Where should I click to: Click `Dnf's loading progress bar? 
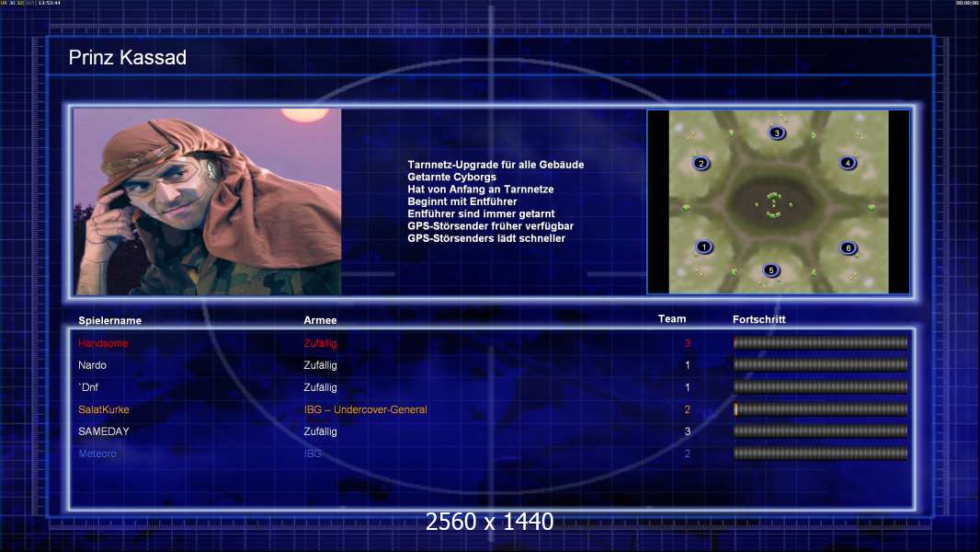pos(821,387)
